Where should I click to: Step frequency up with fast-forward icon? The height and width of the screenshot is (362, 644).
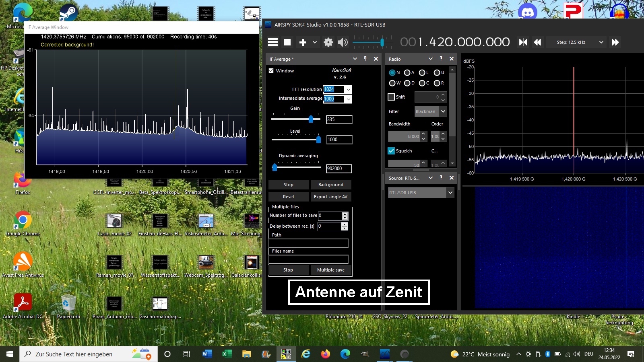click(615, 42)
